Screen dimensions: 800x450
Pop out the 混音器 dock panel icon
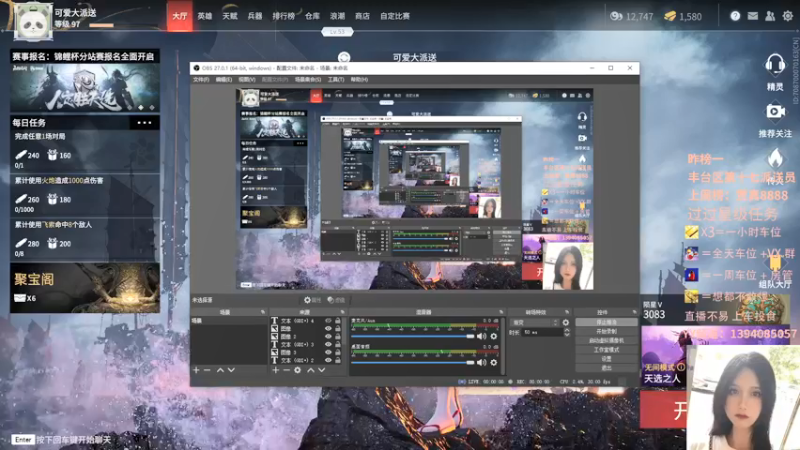coord(501,312)
